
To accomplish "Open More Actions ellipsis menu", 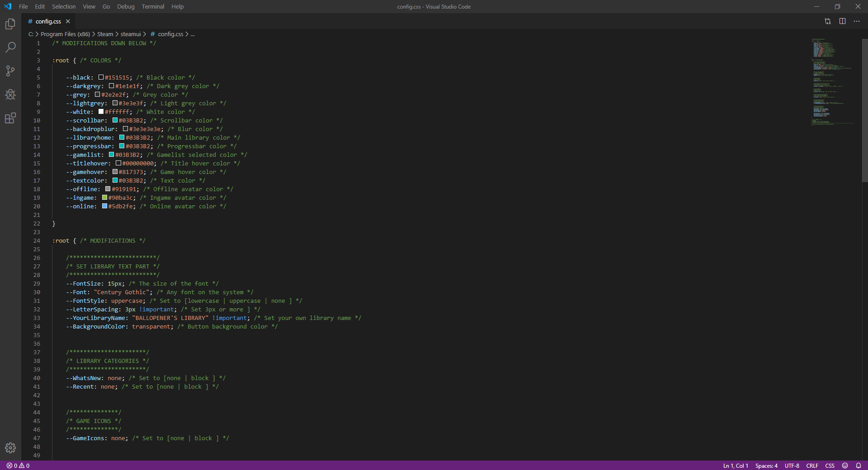I will 857,21.
